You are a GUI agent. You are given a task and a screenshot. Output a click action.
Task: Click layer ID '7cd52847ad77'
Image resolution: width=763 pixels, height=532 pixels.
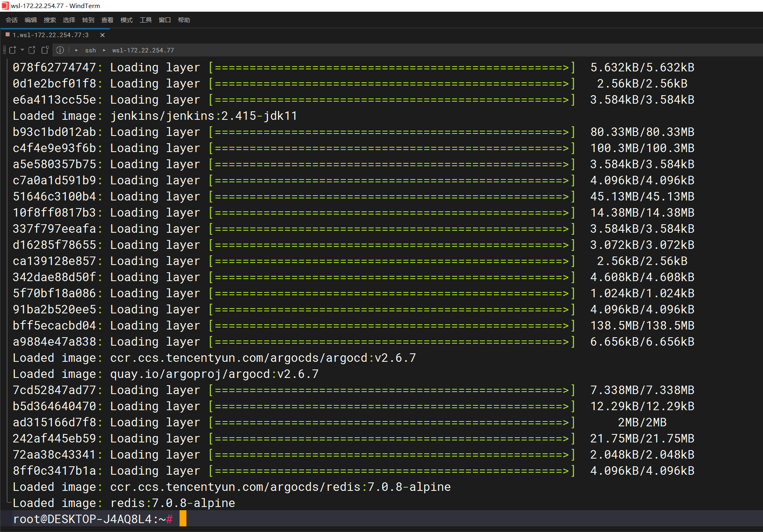coord(54,390)
